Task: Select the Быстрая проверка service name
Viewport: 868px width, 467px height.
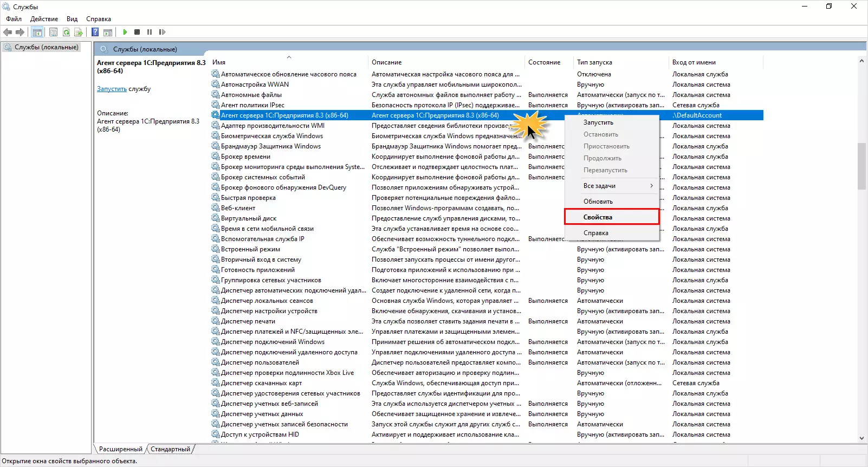Action: [248, 198]
